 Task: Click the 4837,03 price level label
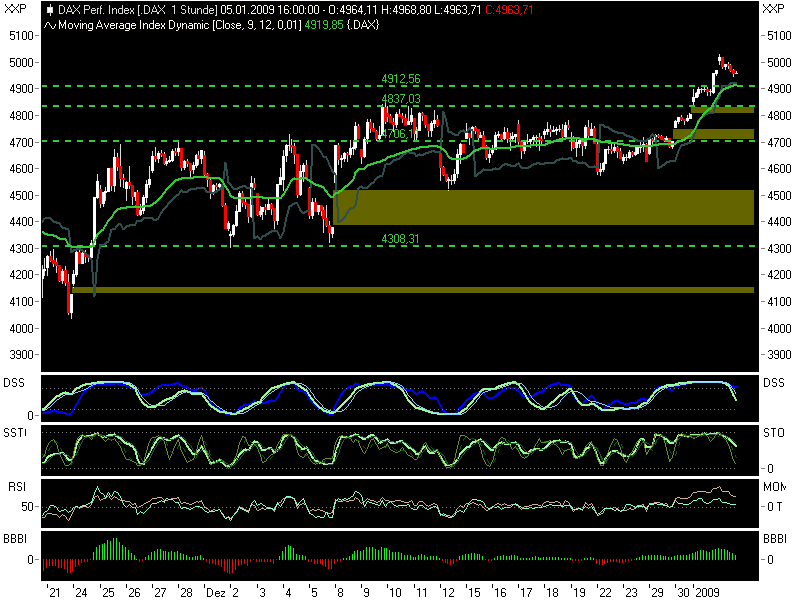click(400, 99)
